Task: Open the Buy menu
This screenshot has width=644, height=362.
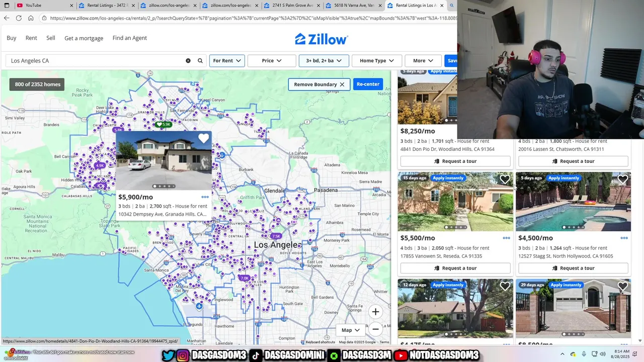Action: coord(12,38)
